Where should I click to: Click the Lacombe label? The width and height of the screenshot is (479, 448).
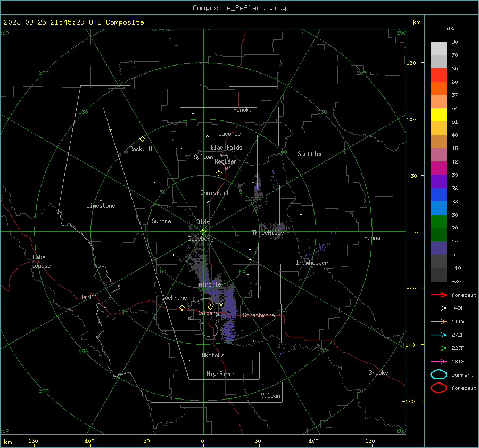coord(229,134)
